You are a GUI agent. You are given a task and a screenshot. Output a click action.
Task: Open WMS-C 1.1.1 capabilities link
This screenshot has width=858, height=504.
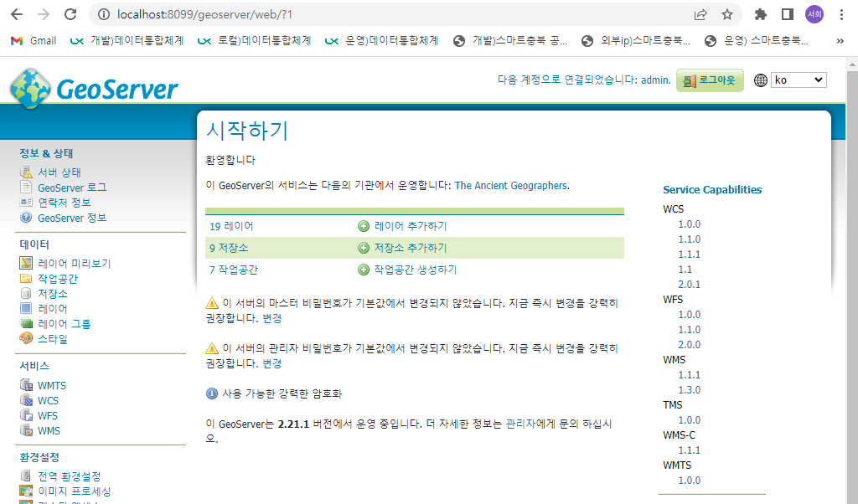pyautogui.click(x=689, y=450)
